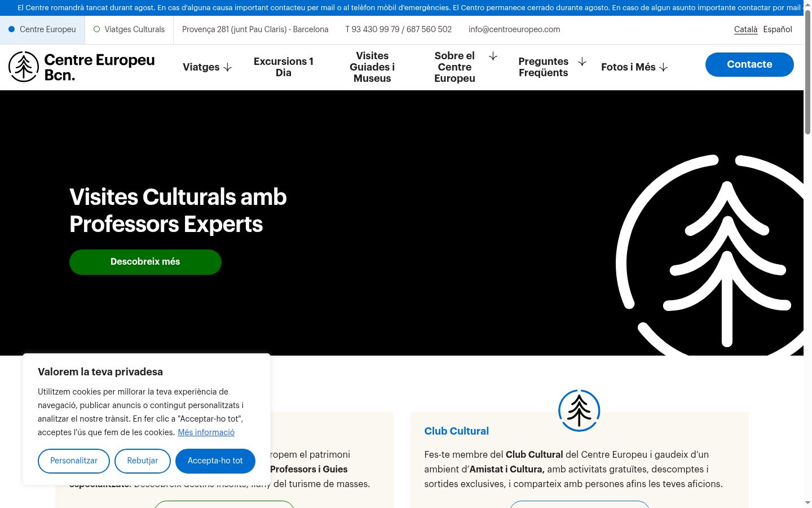The height and width of the screenshot is (508, 812).
Task: Switch to the Viatges Culturals site tab
Action: click(129, 29)
